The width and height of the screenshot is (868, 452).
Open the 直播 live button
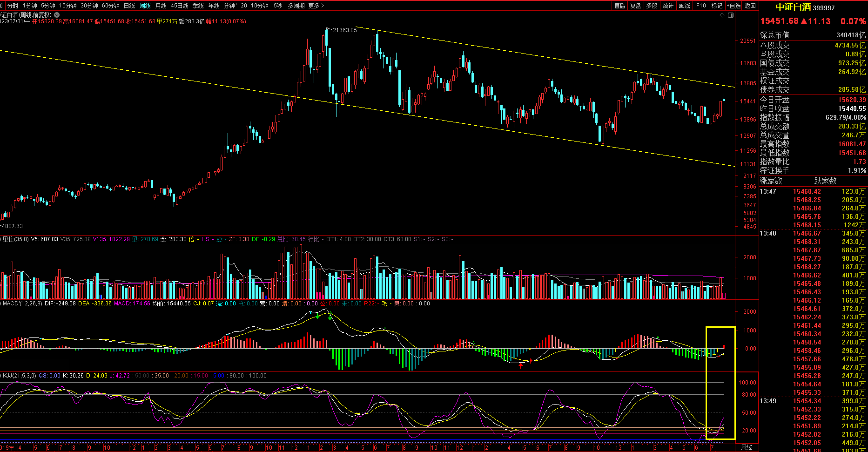pos(620,6)
